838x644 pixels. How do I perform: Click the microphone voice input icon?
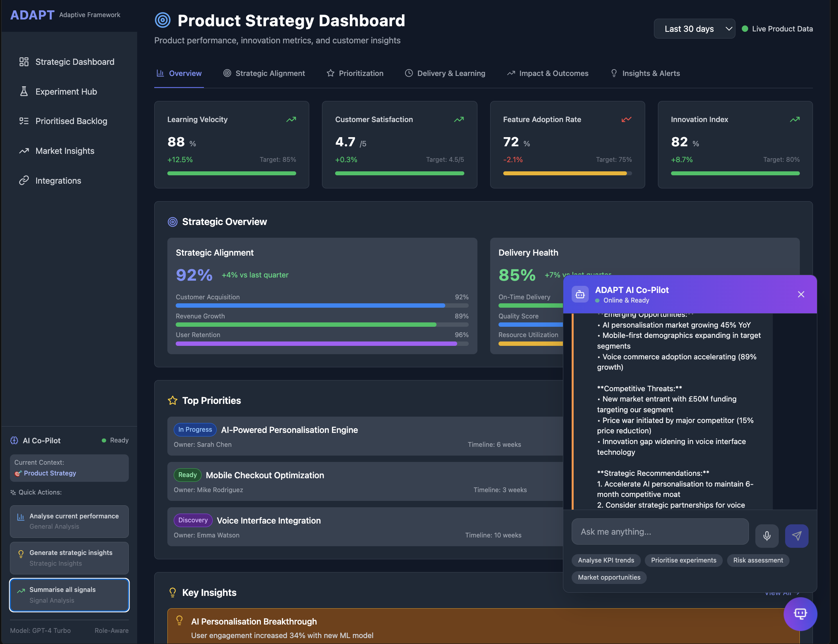(767, 536)
